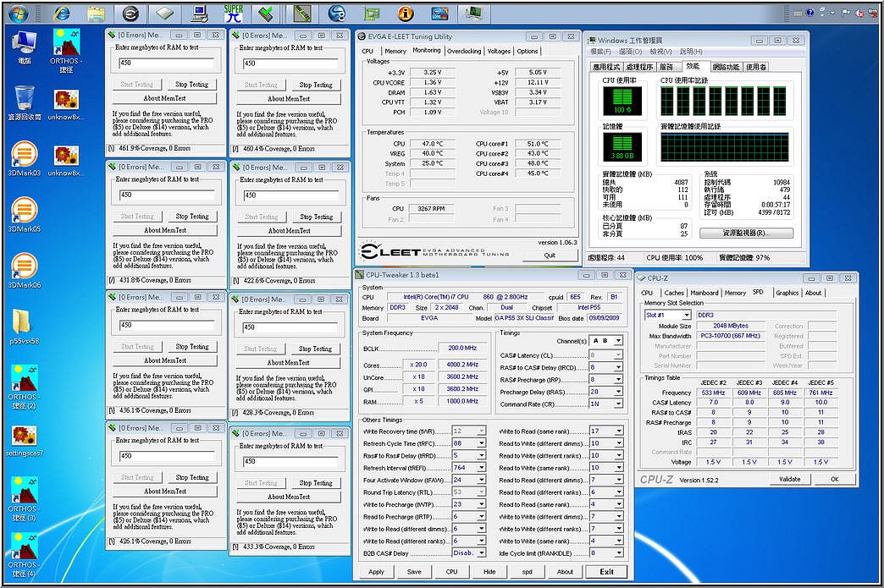Switch to the Mainboard tab in CPU-Z
This screenshot has width=884, height=588.
(704, 293)
